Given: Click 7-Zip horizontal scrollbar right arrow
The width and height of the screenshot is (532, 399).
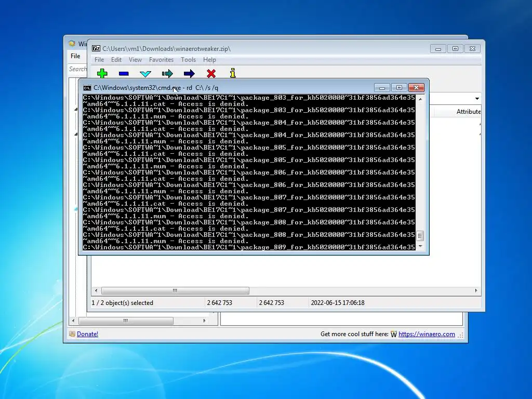Looking at the screenshot, I should click(x=476, y=291).
